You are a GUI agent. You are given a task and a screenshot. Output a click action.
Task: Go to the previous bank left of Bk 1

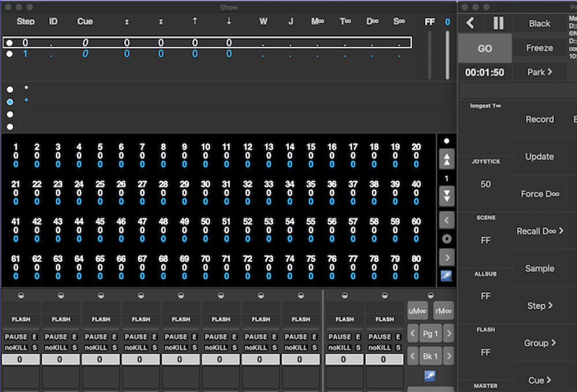point(413,356)
